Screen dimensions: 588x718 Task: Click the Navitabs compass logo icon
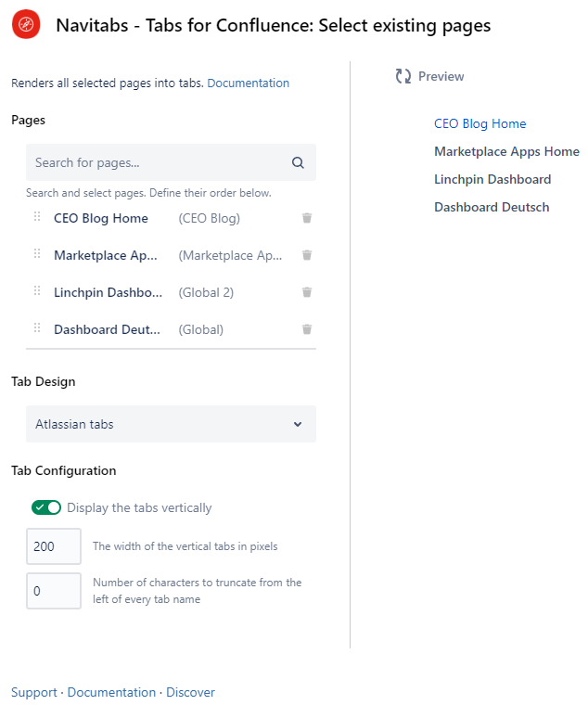coord(26,25)
